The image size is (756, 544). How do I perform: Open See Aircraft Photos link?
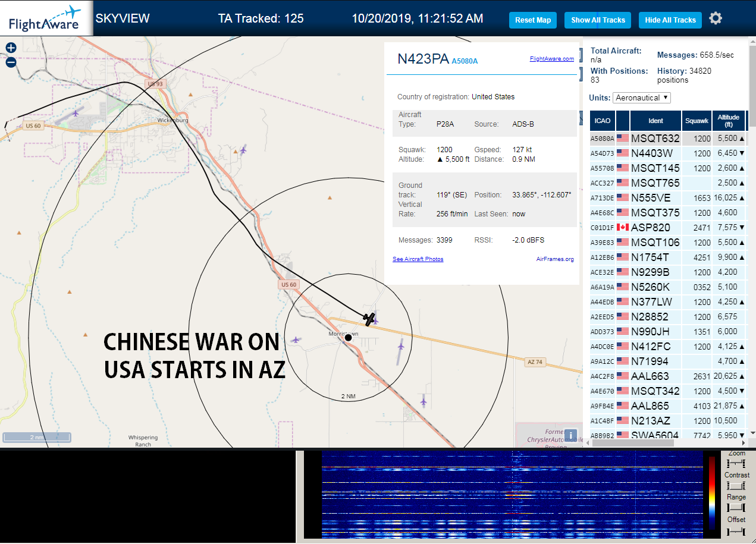pos(418,259)
